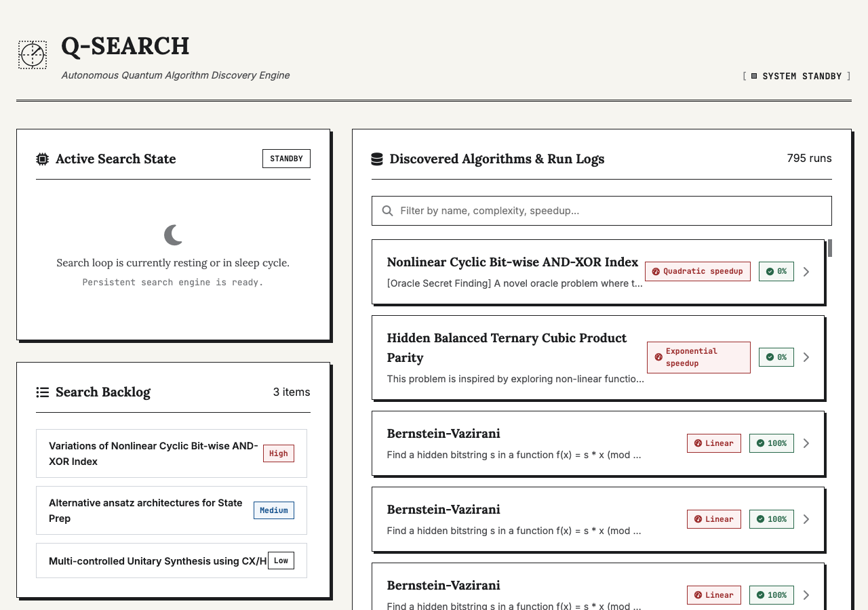Click the 3 items backlog count
The height and width of the screenshot is (610, 868).
point(292,392)
